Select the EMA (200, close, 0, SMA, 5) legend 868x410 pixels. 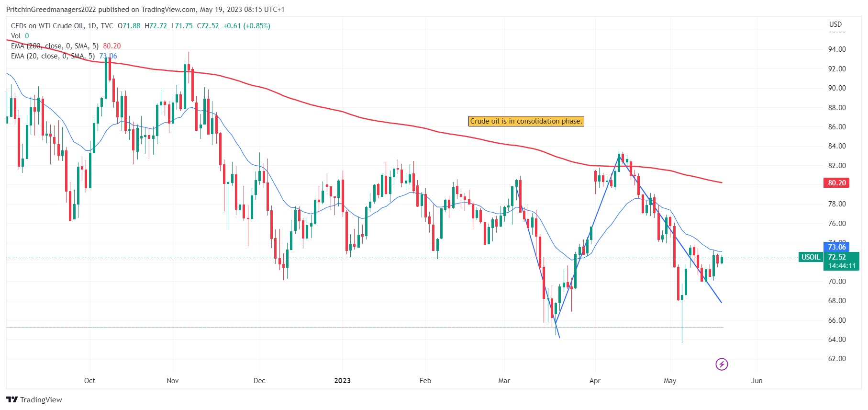pos(66,46)
